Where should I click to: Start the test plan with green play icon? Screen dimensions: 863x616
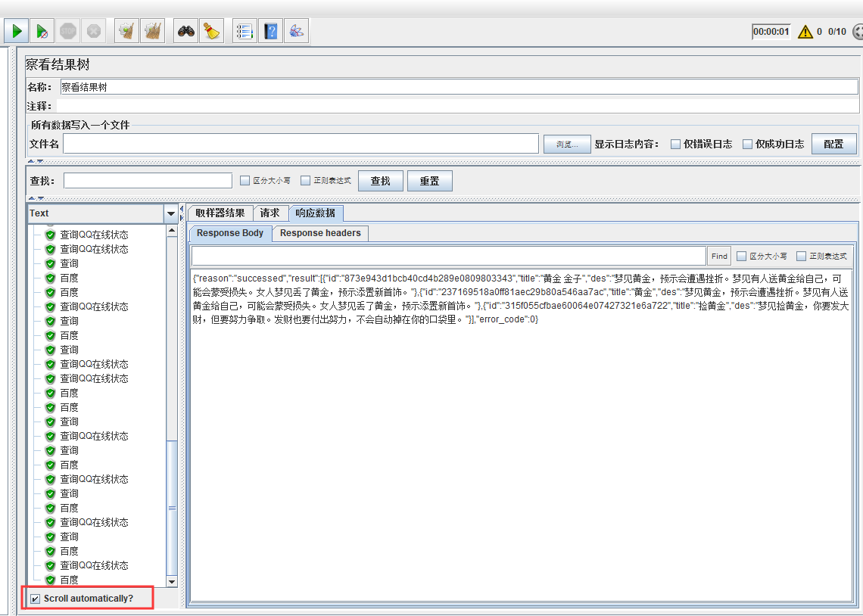pos(17,30)
